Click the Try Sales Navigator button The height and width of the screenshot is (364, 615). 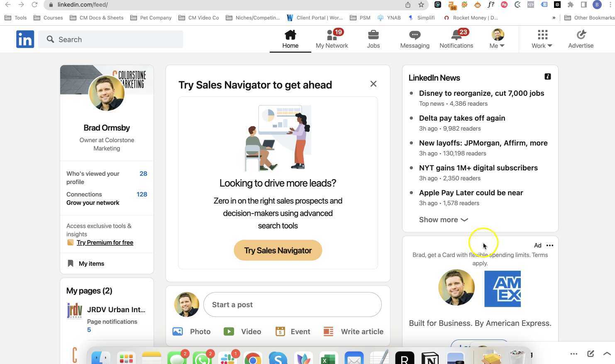coord(278,250)
